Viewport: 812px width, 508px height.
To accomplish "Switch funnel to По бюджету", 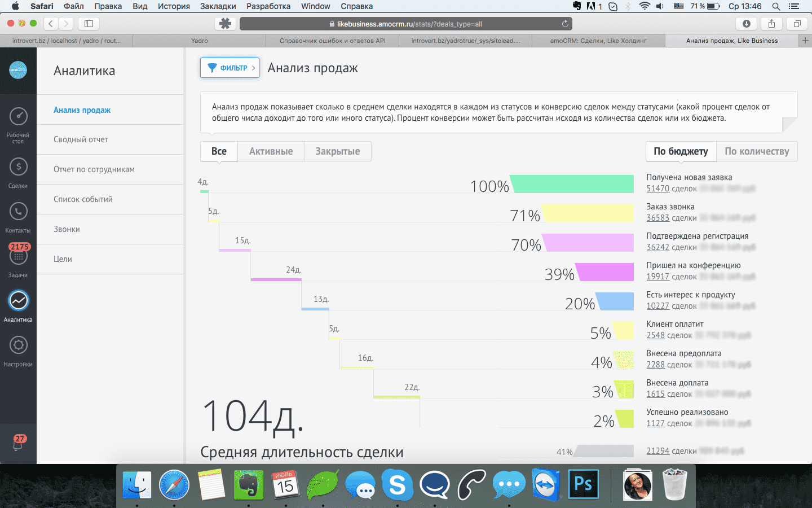I will [681, 151].
